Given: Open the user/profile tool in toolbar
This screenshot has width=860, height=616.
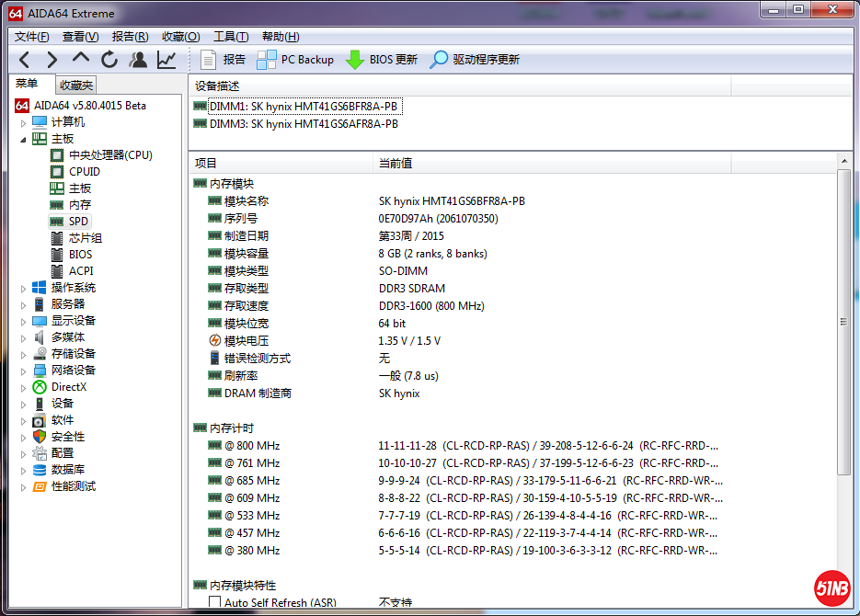Looking at the screenshot, I should tap(136, 60).
